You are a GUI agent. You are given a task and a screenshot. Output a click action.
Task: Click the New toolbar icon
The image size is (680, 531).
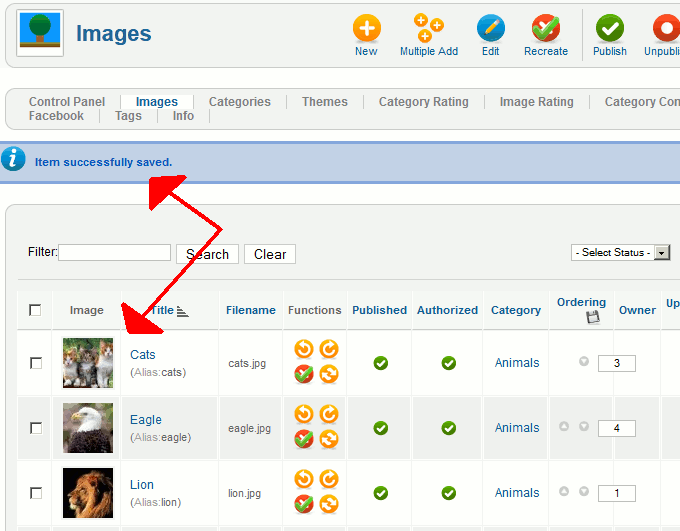click(366, 28)
